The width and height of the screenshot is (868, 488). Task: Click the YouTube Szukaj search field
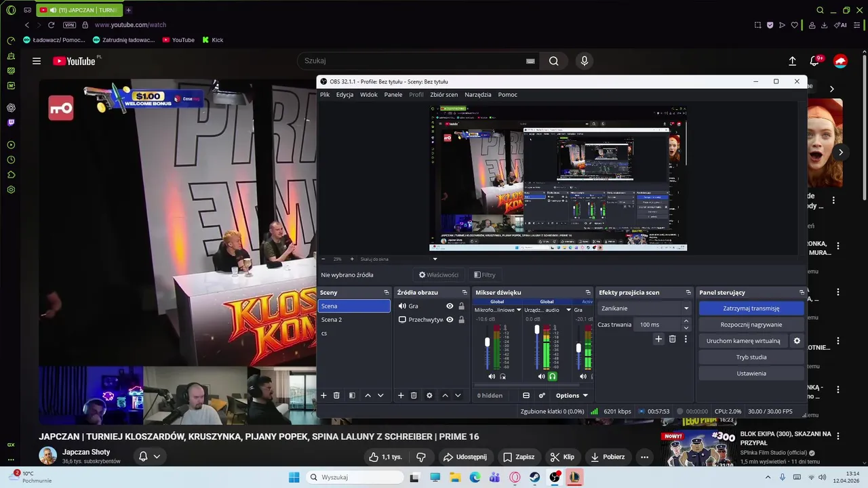(x=419, y=61)
